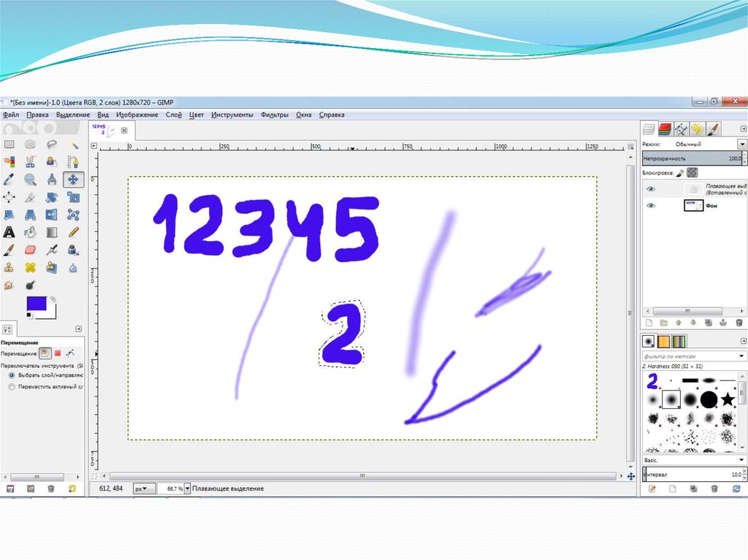The width and height of the screenshot is (748, 560).
Task: Toggle lock alpha channel checkerboard icon
Action: 692,173
